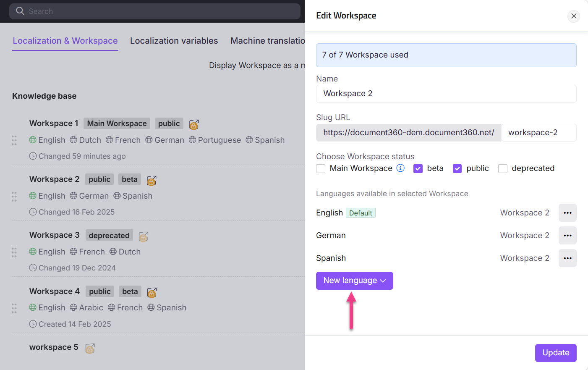Open the ellipsis menu for the English language
This screenshot has width=588, height=370.
tap(567, 213)
